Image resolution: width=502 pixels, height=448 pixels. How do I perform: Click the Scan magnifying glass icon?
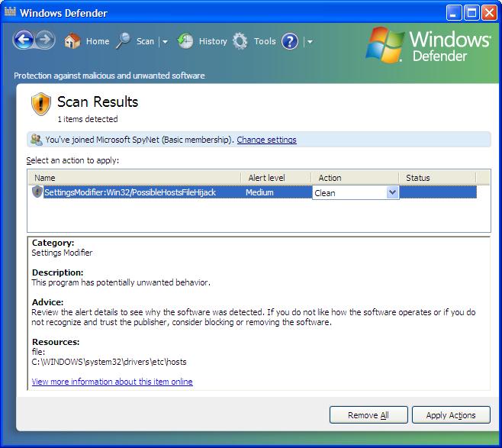(123, 40)
